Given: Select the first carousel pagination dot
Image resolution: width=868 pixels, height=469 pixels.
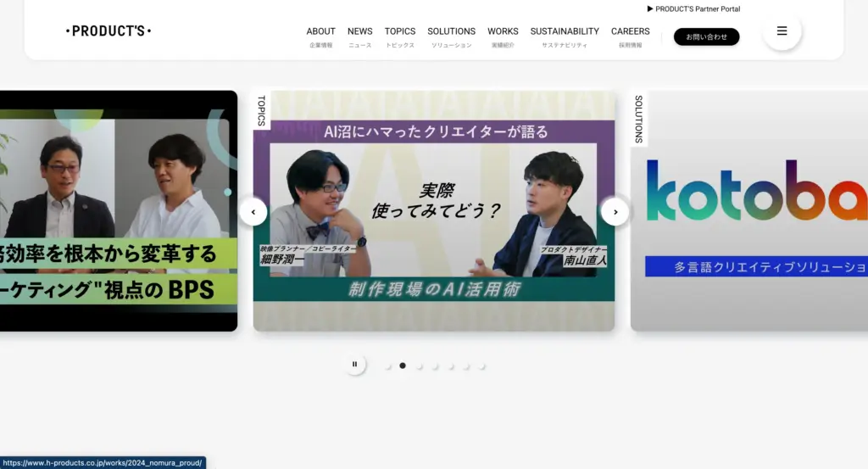Looking at the screenshot, I should click(387, 366).
